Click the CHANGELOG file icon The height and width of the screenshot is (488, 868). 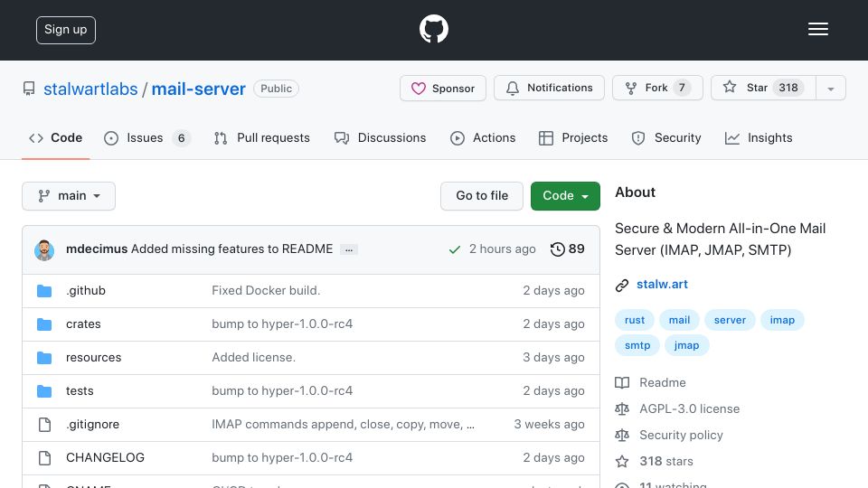[x=44, y=458]
